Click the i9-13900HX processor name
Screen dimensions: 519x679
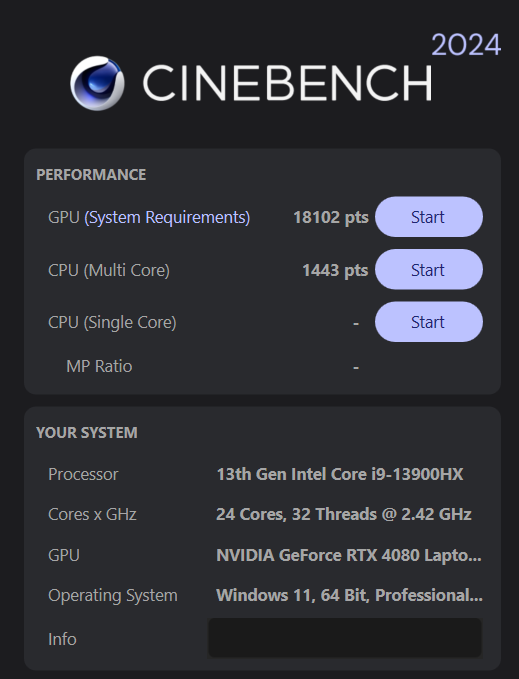click(340, 474)
